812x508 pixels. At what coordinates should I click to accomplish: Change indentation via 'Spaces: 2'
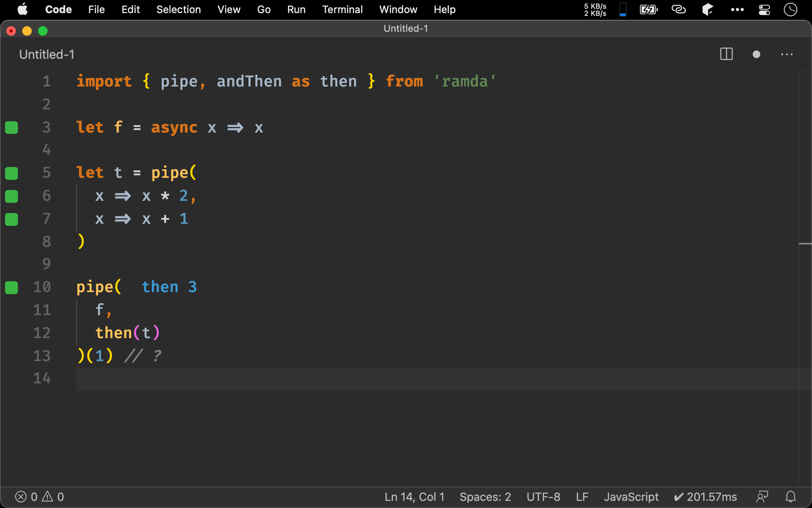pyautogui.click(x=485, y=497)
